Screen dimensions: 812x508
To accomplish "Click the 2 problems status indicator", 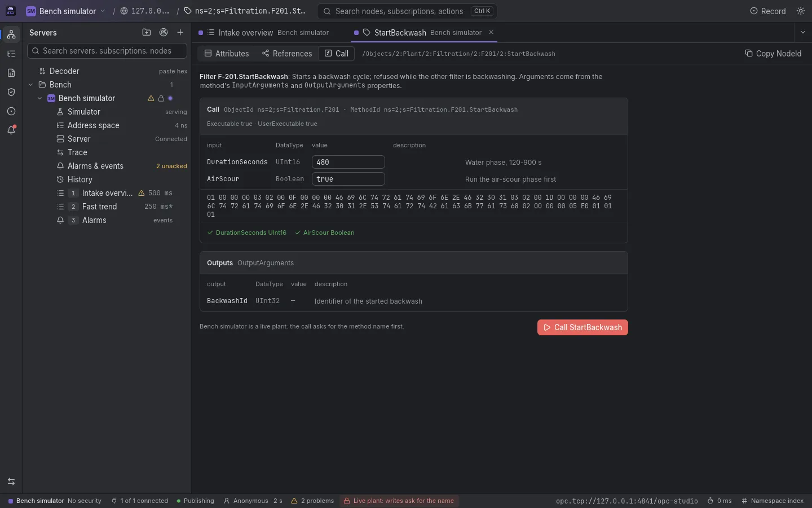I will pos(312,501).
